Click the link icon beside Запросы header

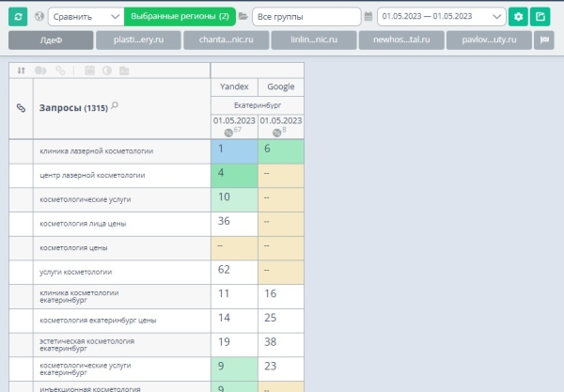click(21, 107)
